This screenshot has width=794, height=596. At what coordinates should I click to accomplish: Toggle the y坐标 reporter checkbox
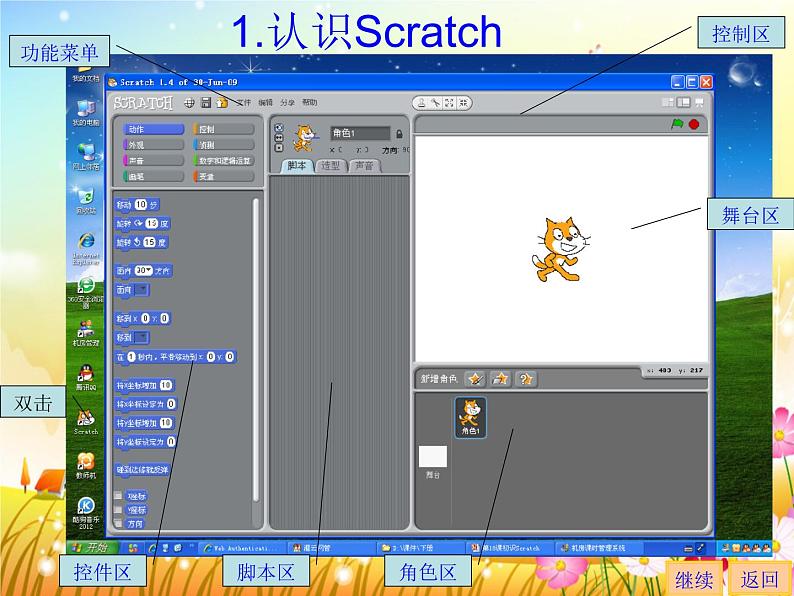(118, 509)
